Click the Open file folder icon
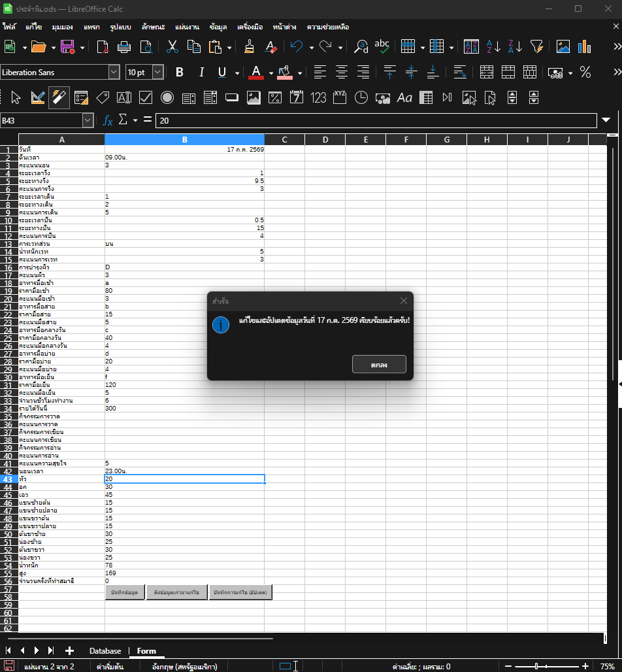Image resolution: width=622 pixels, height=672 pixels. pos(39,46)
